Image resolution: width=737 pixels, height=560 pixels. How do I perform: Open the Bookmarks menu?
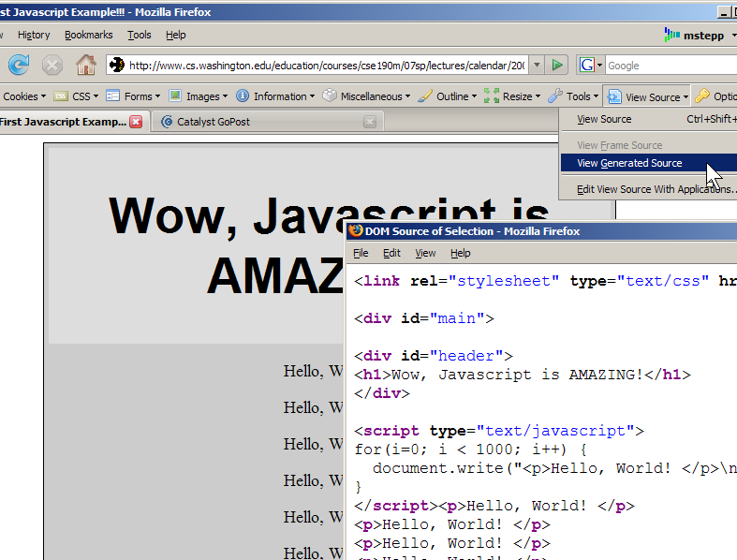[88, 35]
